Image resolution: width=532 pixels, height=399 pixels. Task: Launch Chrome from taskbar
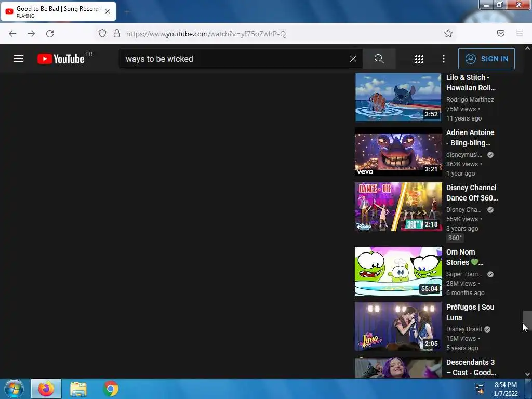(x=111, y=389)
